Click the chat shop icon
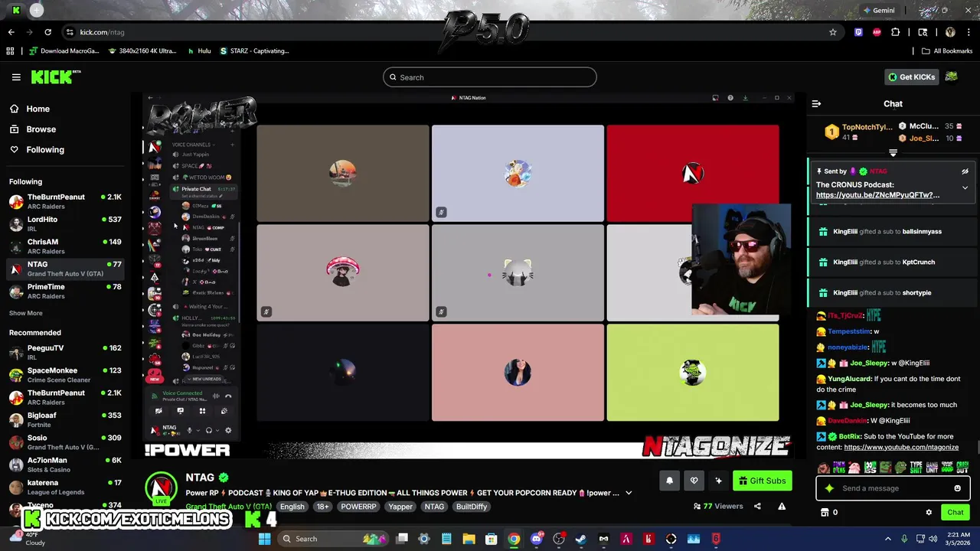The height and width of the screenshot is (551, 980). (824, 513)
